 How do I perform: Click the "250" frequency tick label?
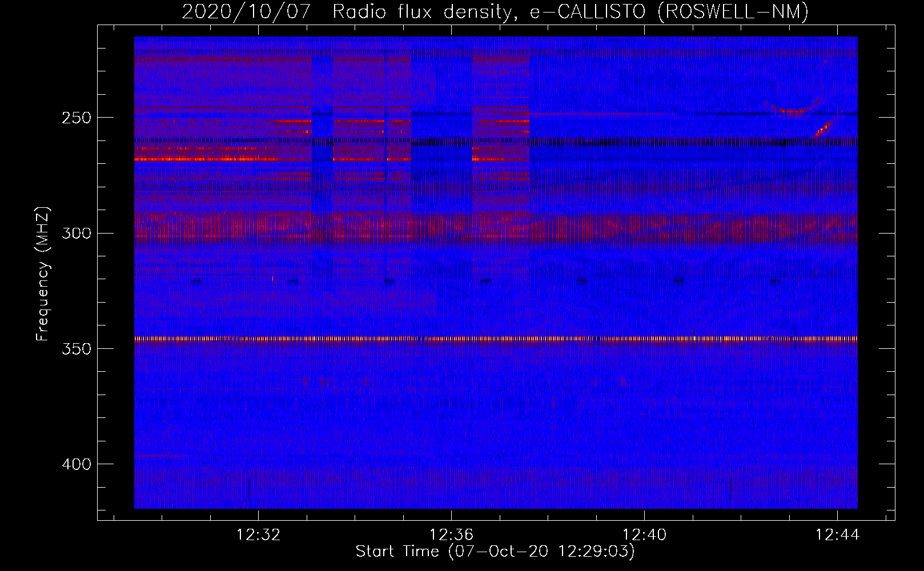tap(77, 118)
